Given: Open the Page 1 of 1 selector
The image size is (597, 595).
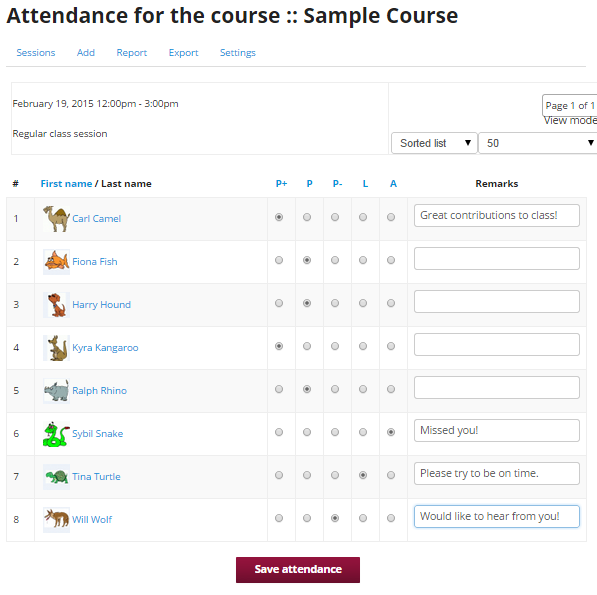Looking at the screenshot, I should pos(570,105).
